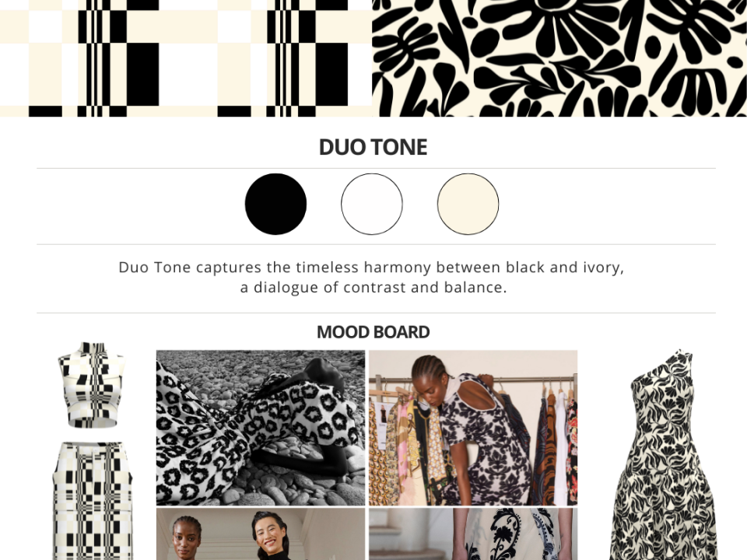Select the white color swatch circle
Viewport: 747px width, 560px height.
pos(372,204)
